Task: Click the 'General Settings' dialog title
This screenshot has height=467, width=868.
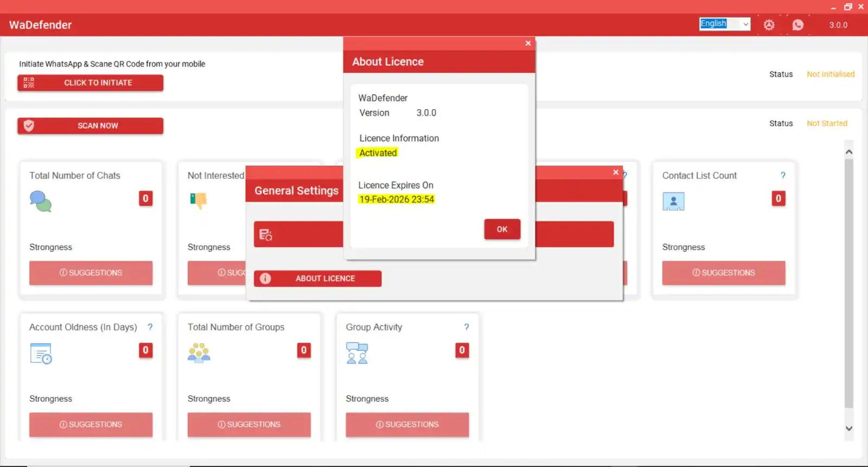Action: tap(296, 191)
